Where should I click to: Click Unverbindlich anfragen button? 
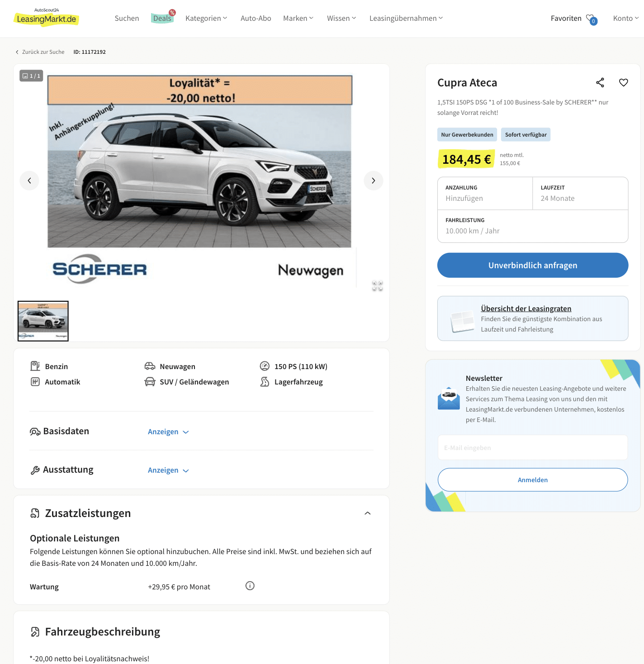533,265
